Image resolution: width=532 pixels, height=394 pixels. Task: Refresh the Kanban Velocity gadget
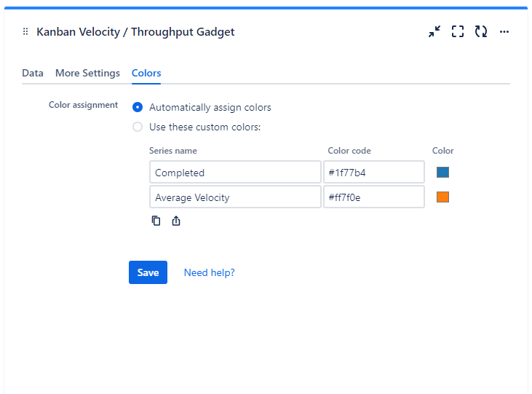[x=481, y=31]
